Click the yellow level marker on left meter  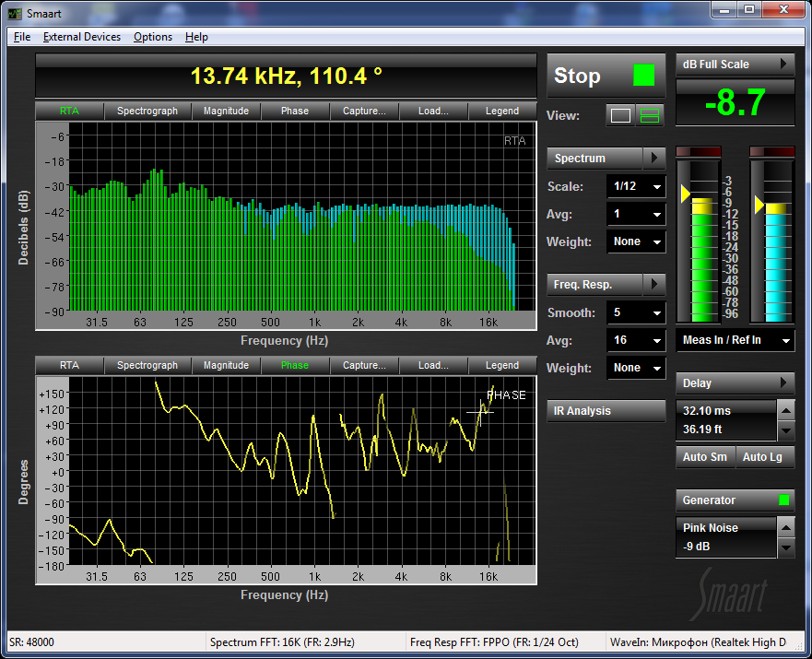[684, 194]
